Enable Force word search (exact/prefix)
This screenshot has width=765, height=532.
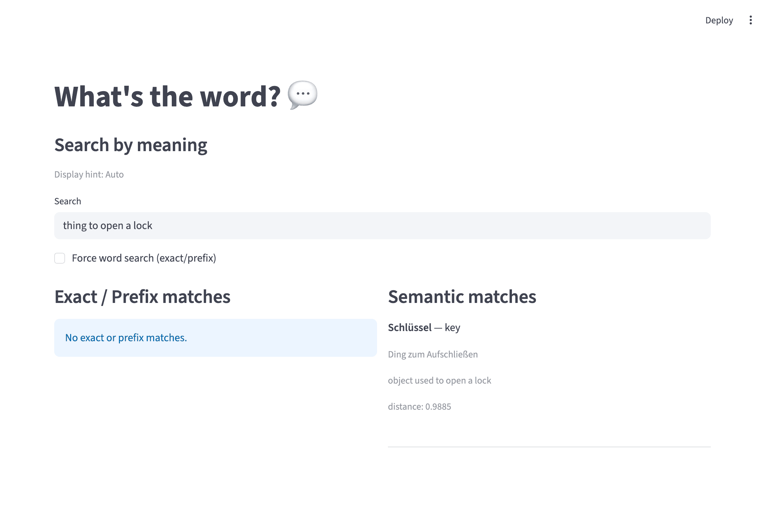pos(60,258)
